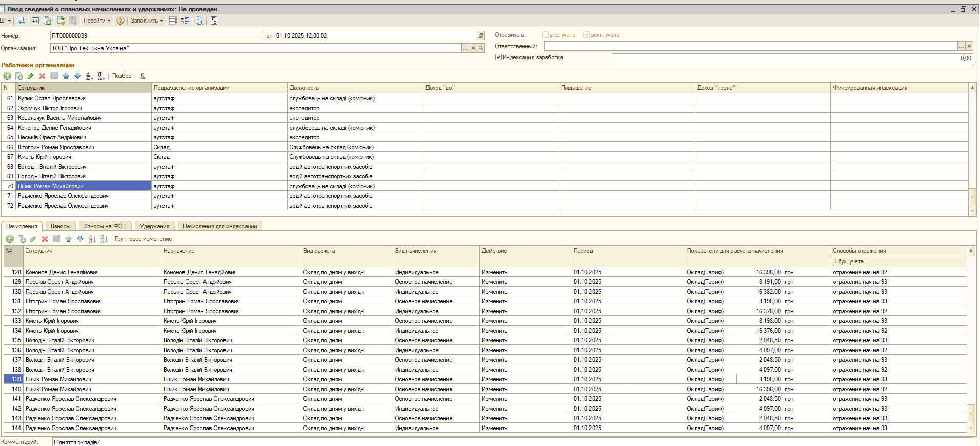
Task: Open the document preview magnifier icon
Action: pyautogui.click(x=199, y=21)
